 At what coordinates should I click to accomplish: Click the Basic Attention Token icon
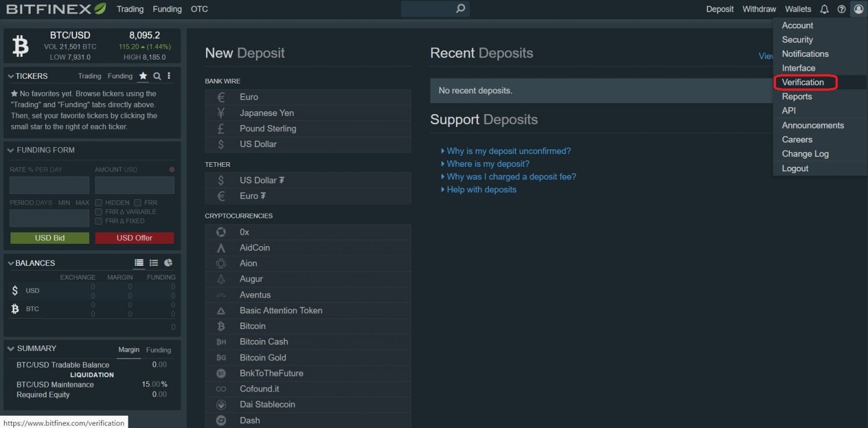[221, 311]
